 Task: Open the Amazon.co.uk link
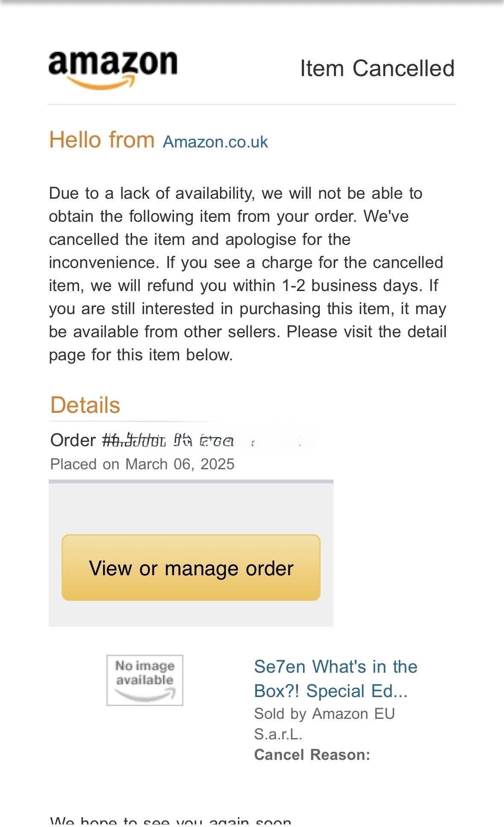pyautogui.click(x=215, y=142)
